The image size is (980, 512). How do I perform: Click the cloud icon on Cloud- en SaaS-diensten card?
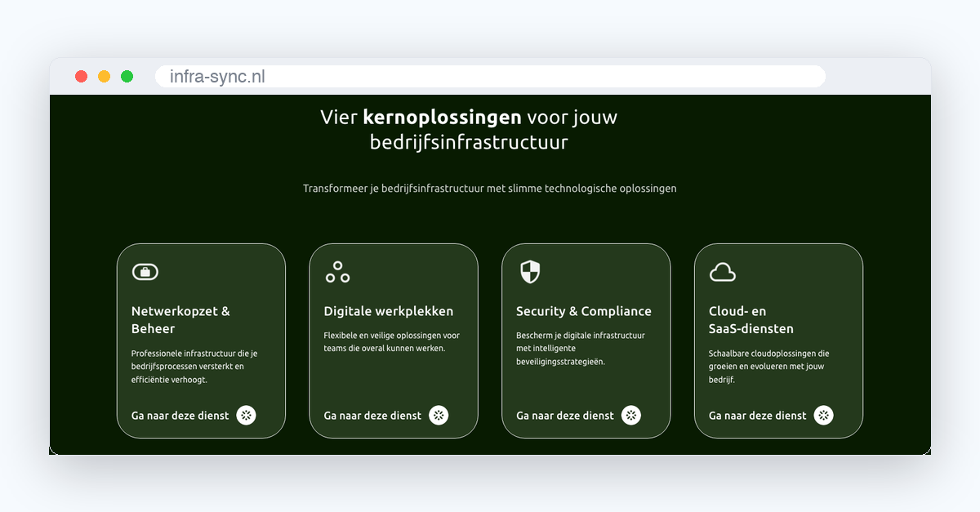coord(723,272)
